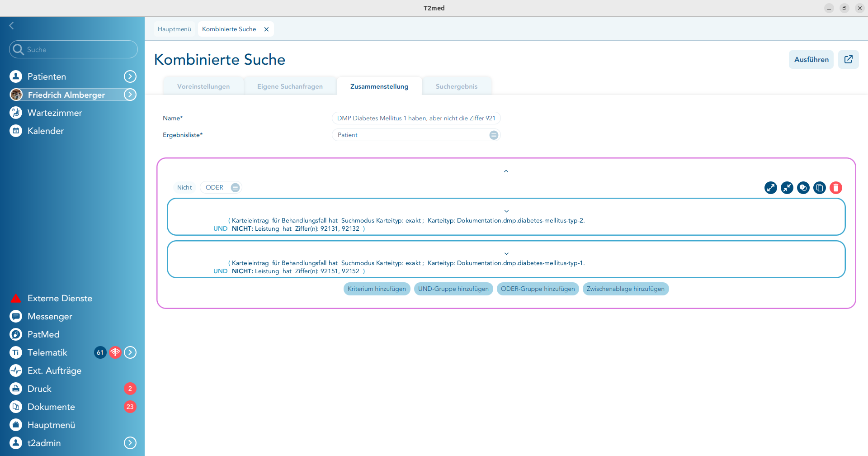The height and width of the screenshot is (456, 868).
Task: Click Zwischenablage hinzufügen
Action: click(x=626, y=289)
